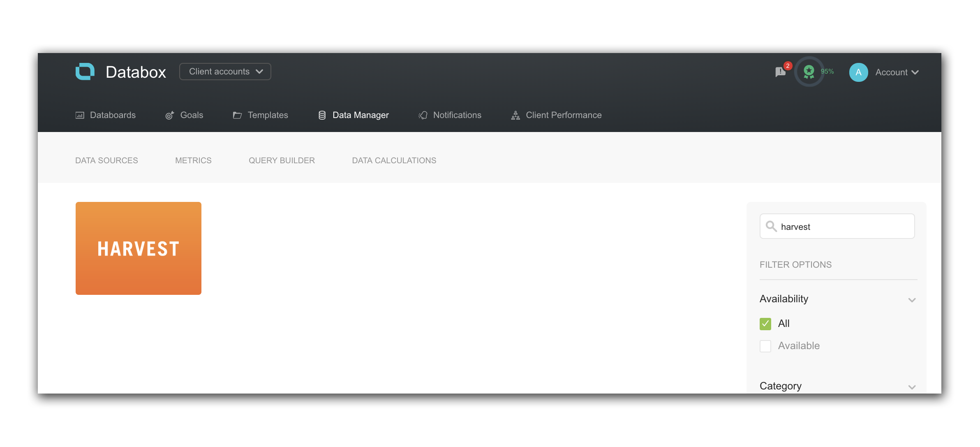Switch to the Metrics tab

[x=193, y=160]
